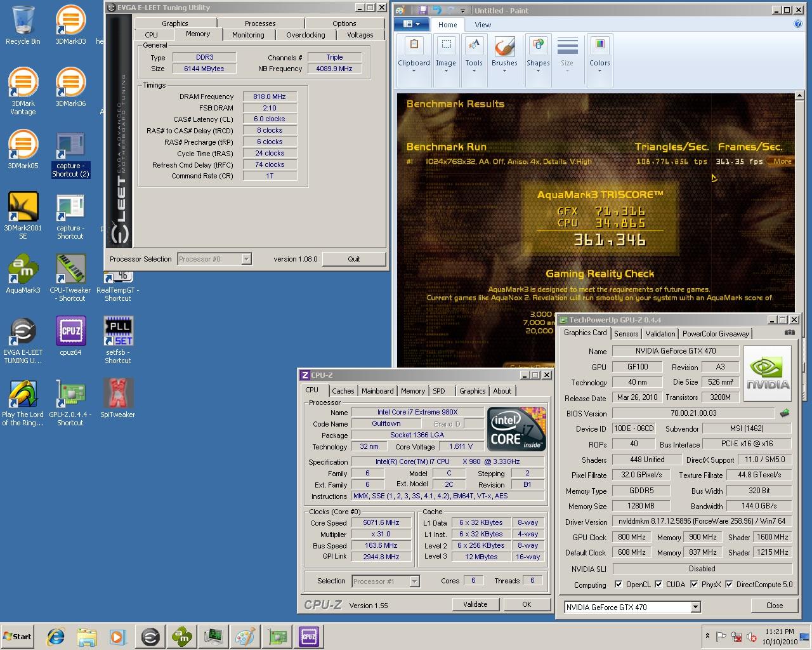Screen dimensions: 812x650
Task: Toggle the PhysX checkbox in GPU-Z
Action: tap(695, 585)
